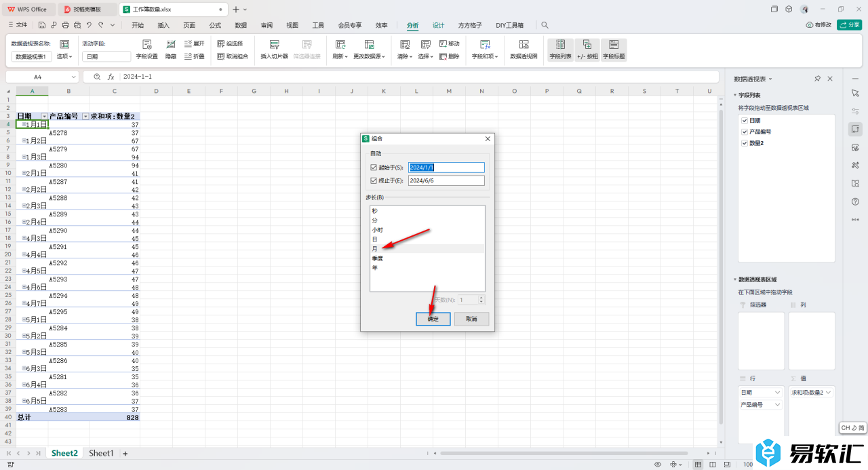Click the more (three dots) icon in right sidebar

click(855, 220)
